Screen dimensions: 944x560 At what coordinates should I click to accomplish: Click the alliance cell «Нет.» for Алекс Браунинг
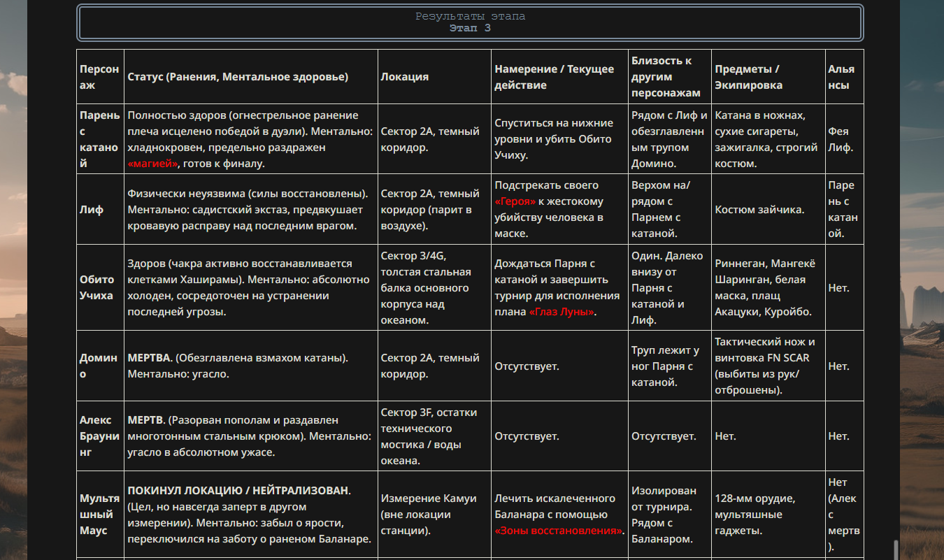click(x=845, y=436)
